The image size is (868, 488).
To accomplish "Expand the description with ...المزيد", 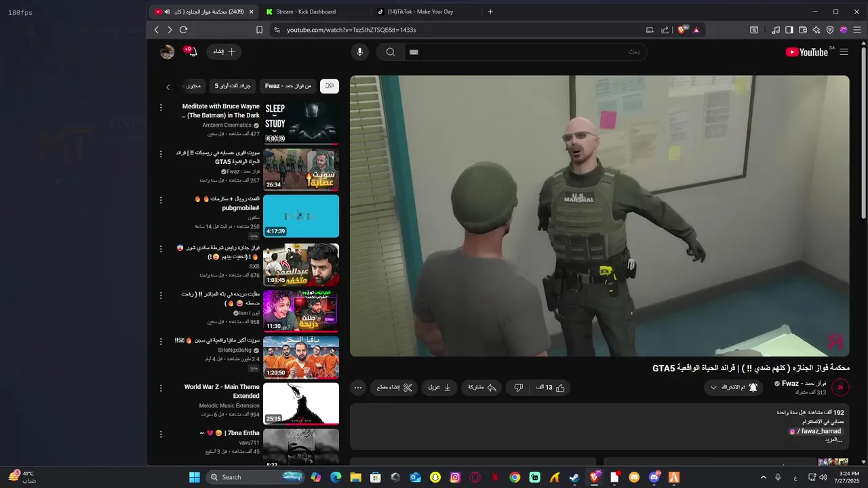I will point(833,440).
